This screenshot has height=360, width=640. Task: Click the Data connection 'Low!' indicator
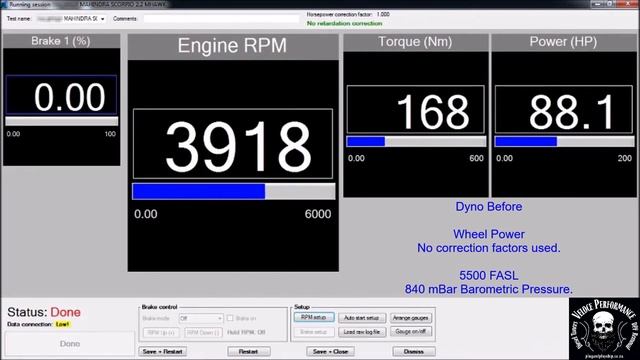pyautogui.click(x=62, y=324)
